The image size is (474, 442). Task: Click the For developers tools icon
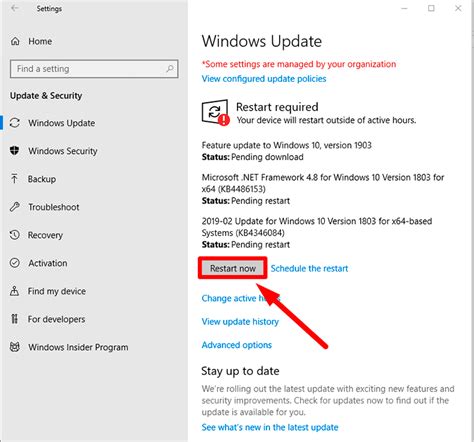(x=14, y=319)
